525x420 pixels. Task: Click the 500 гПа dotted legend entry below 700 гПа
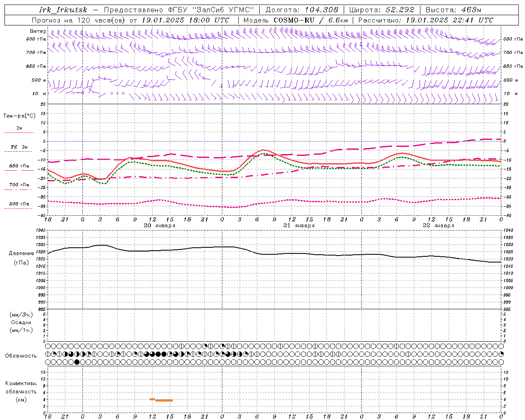pos(19,205)
